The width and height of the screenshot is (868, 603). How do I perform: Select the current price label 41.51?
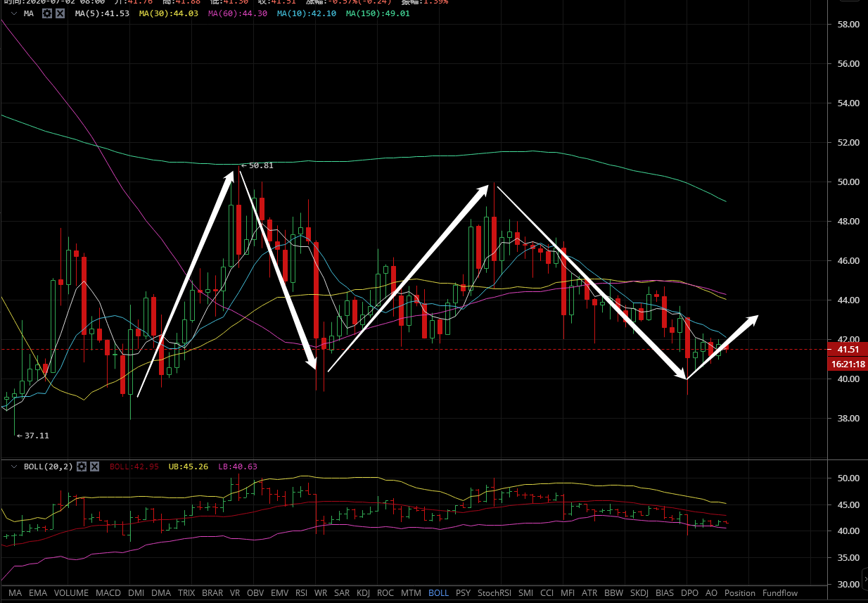click(x=848, y=350)
